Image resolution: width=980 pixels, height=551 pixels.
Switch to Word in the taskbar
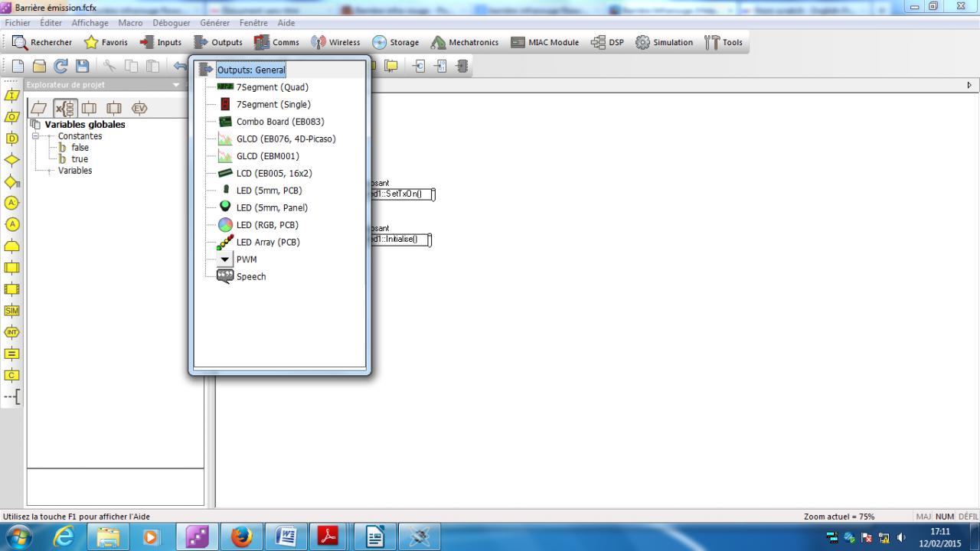(285, 537)
